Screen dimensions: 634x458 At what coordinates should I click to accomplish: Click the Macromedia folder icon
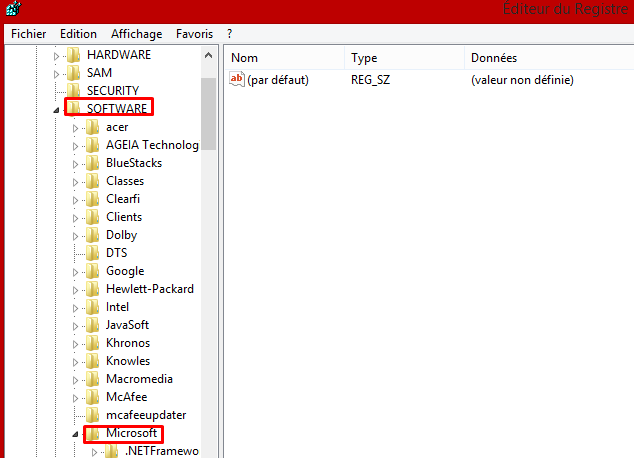click(x=93, y=379)
